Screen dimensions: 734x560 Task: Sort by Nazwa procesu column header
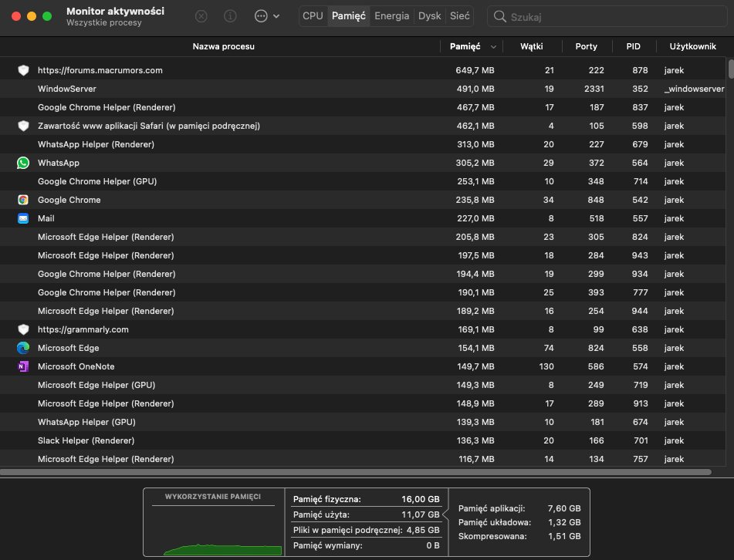[223, 46]
